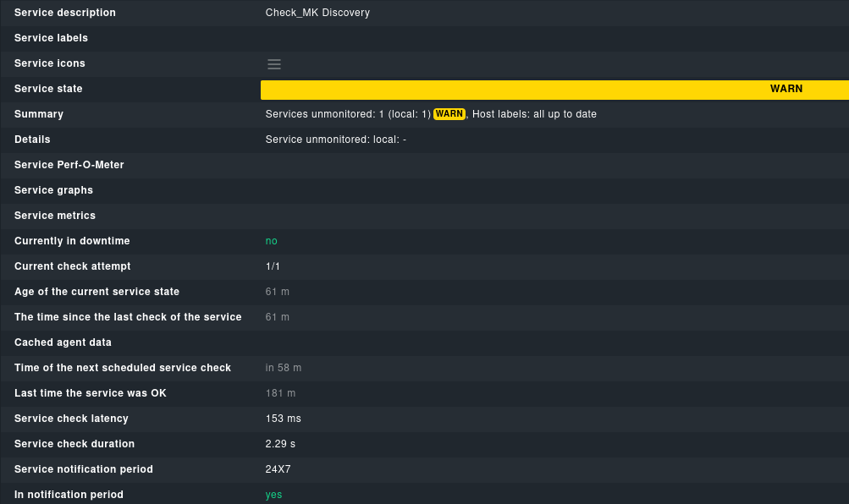Click the "1/1" current check attempt value
This screenshot has height=504, width=849.
point(273,266)
